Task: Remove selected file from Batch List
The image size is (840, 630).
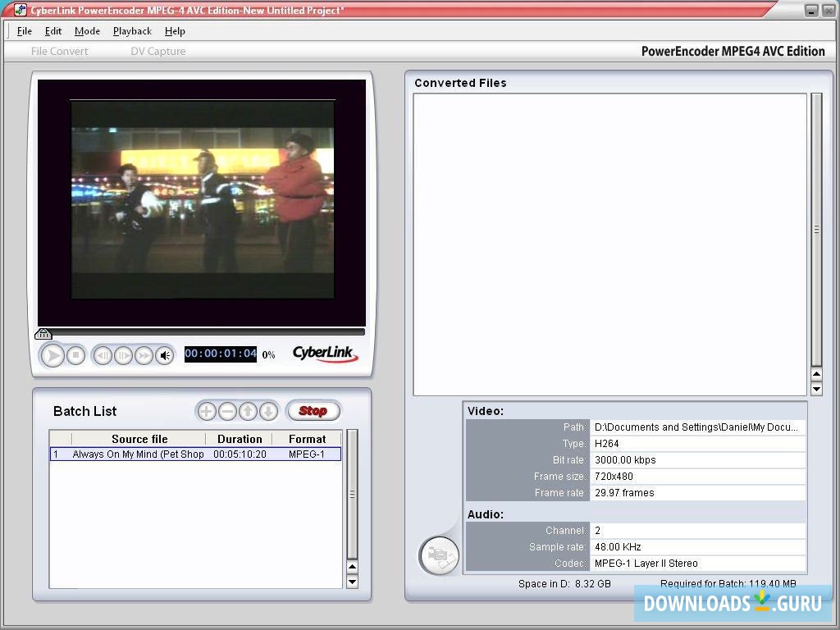Action: (229, 411)
